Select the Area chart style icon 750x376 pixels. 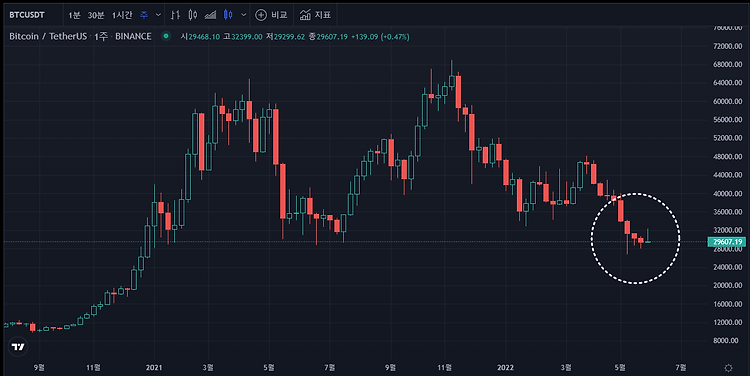tap(210, 15)
